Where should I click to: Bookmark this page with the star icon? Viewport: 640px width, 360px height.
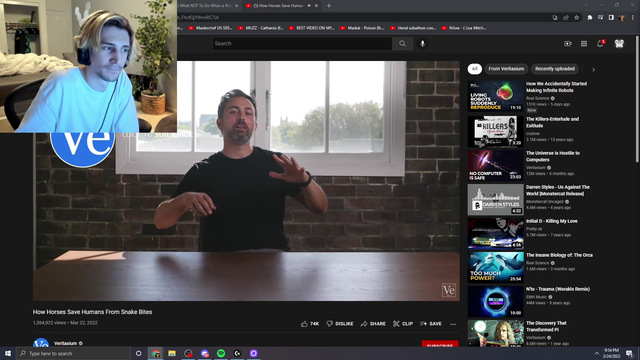click(576, 18)
